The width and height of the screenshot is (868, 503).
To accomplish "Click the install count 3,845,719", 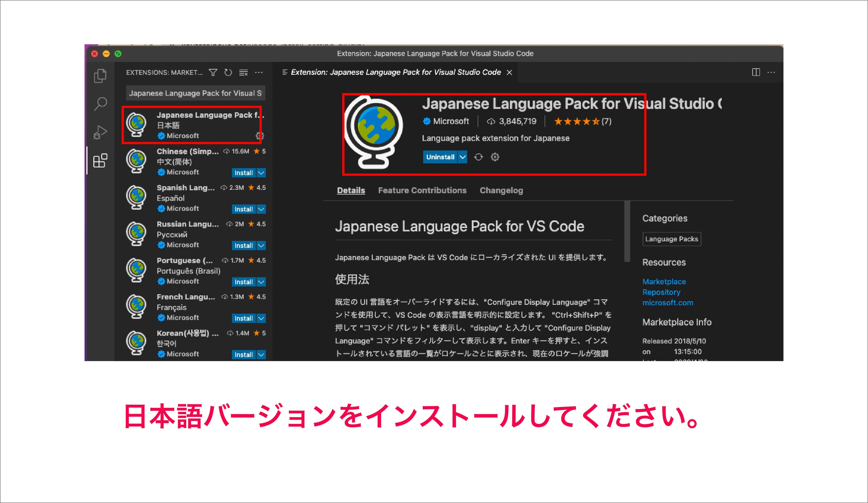I will click(x=512, y=122).
